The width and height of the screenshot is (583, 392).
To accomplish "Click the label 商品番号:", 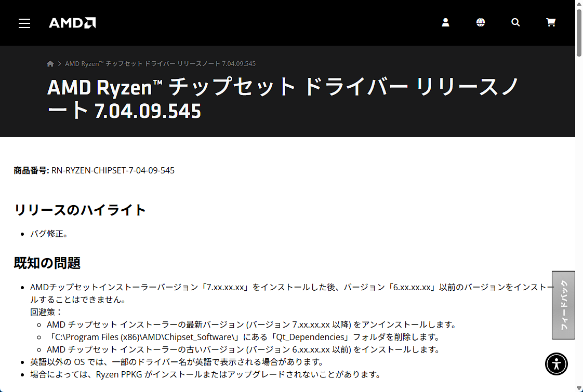I will [x=31, y=170].
